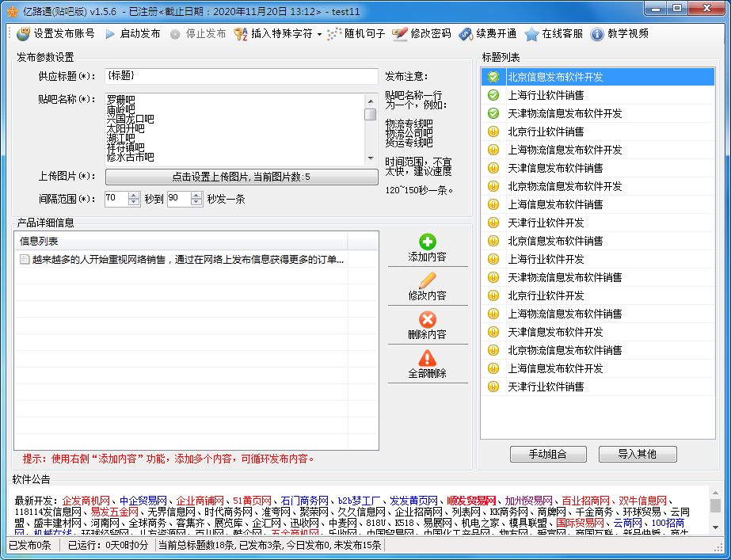Click the green plus 添加内容 icon
This screenshot has height=560, width=731.
(428, 242)
